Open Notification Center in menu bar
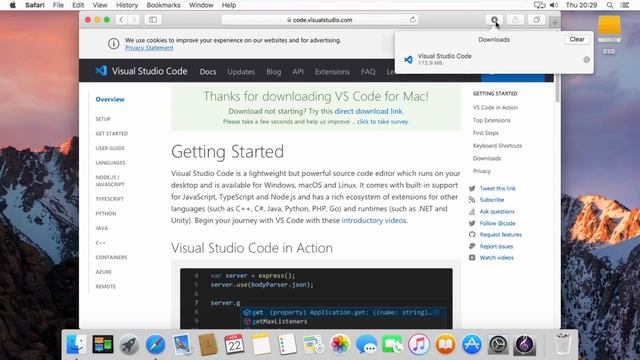The image size is (640, 360). pyautogui.click(x=625, y=5)
